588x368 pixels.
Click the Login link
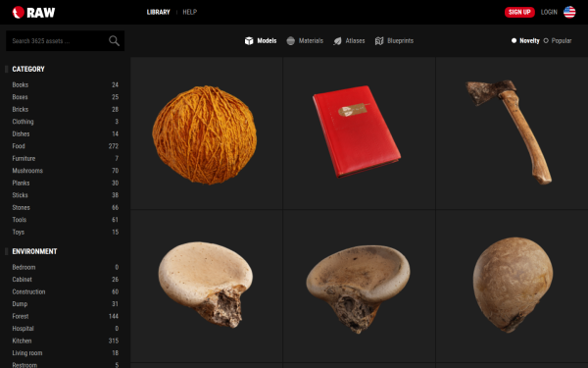tap(549, 12)
